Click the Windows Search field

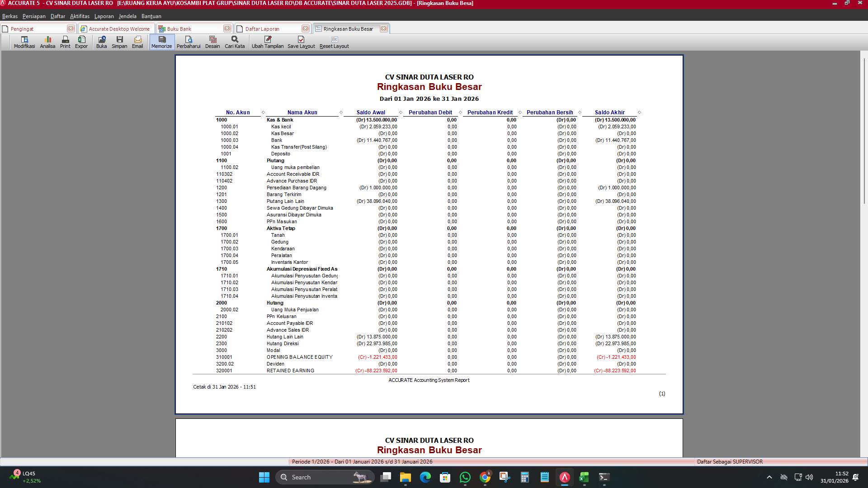(x=316, y=477)
